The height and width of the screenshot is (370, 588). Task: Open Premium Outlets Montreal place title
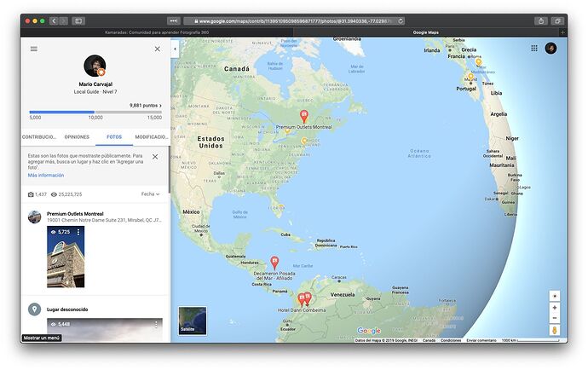pos(75,213)
